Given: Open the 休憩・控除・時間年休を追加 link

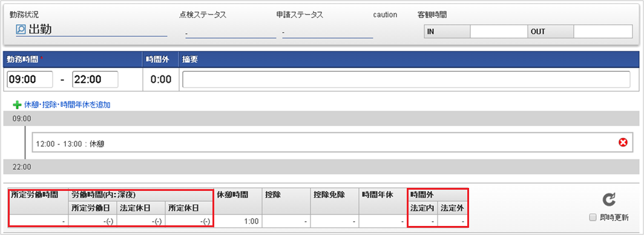Looking at the screenshot, I should [x=67, y=105].
